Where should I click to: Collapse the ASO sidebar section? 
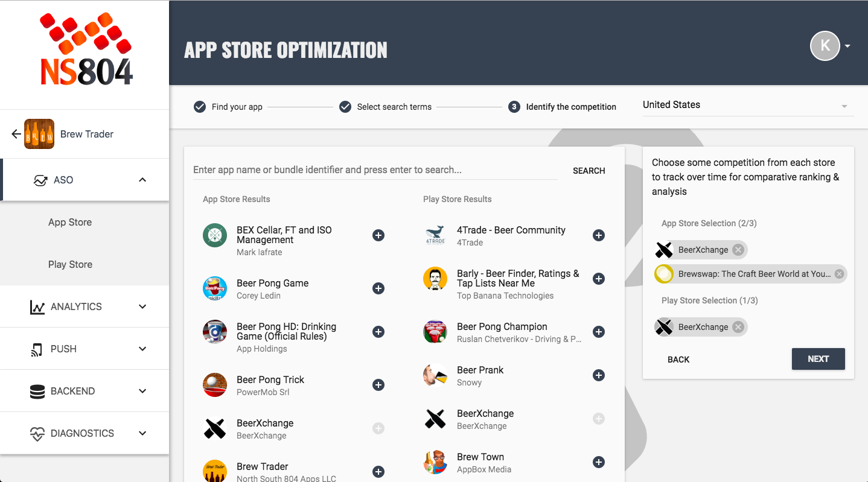click(142, 180)
